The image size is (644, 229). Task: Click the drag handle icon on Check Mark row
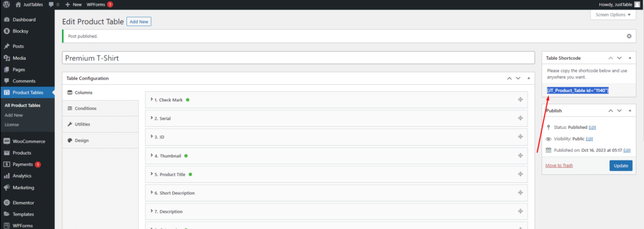point(520,99)
